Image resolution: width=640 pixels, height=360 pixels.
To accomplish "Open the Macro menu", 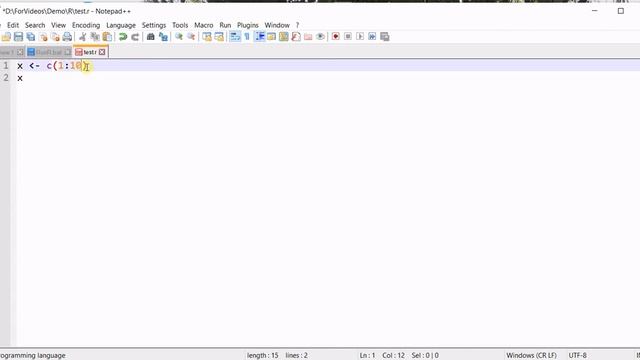I will (204, 25).
